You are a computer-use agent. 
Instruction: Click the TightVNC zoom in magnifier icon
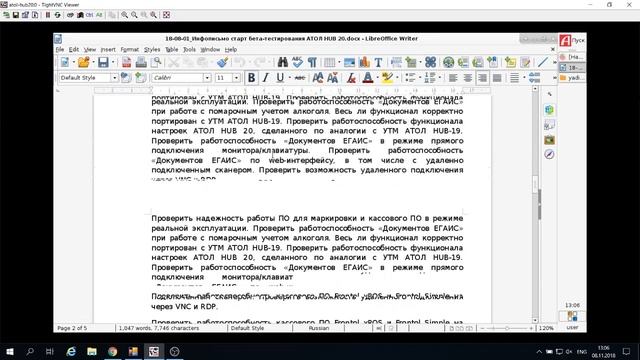click(x=124, y=15)
